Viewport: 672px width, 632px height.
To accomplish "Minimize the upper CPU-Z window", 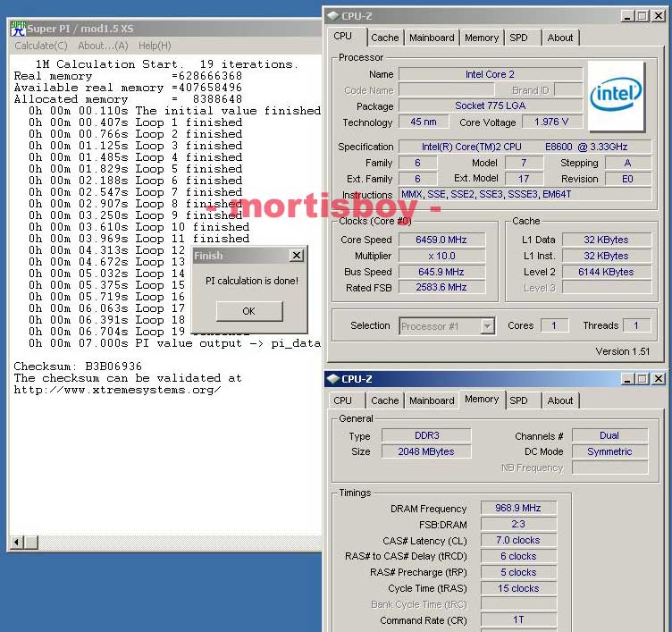I will tap(627, 16).
